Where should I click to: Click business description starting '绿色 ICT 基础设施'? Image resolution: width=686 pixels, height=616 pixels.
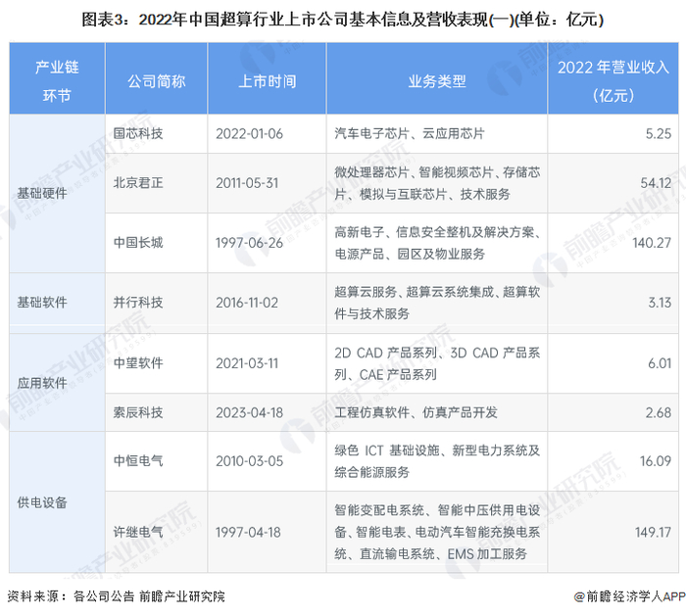[437, 461]
